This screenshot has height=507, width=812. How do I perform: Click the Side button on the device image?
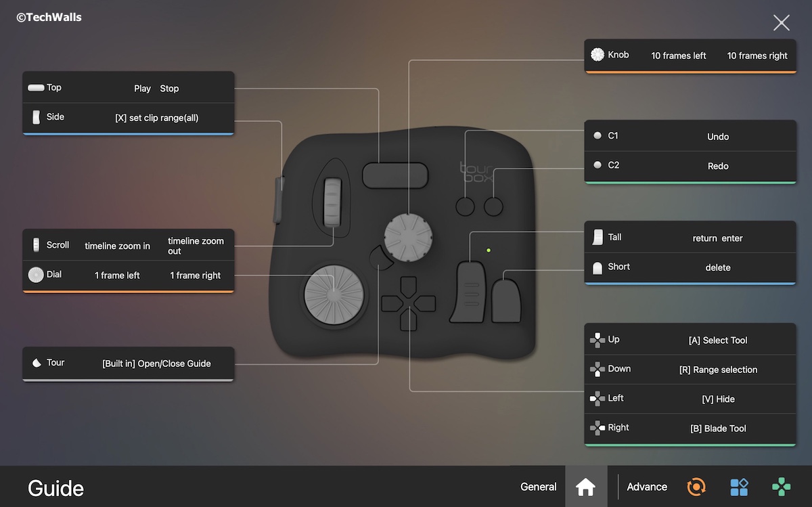(279, 200)
